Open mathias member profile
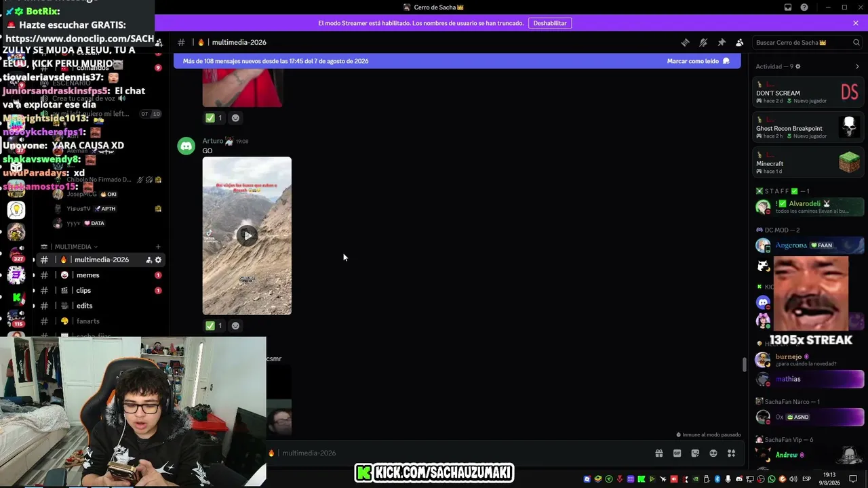The width and height of the screenshot is (868, 488). click(x=809, y=379)
